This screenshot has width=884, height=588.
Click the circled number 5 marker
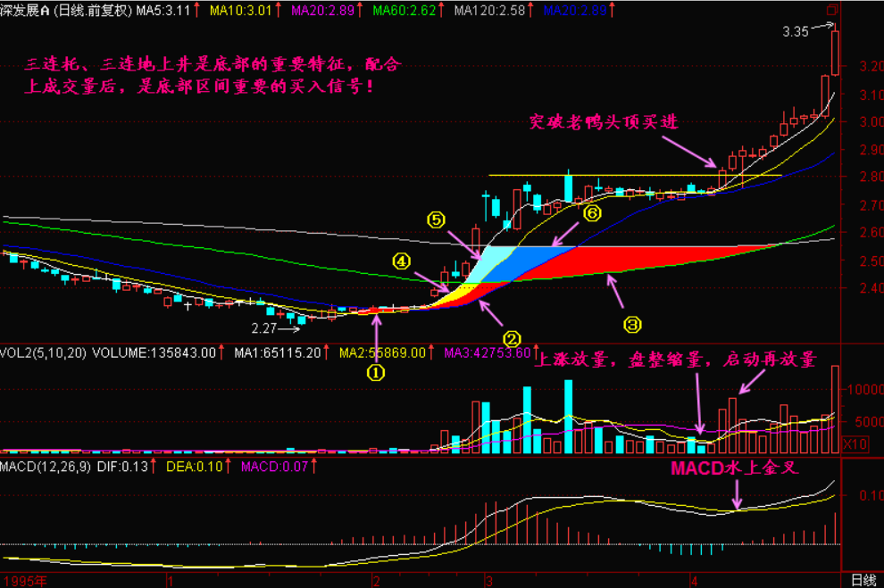[435, 219]
